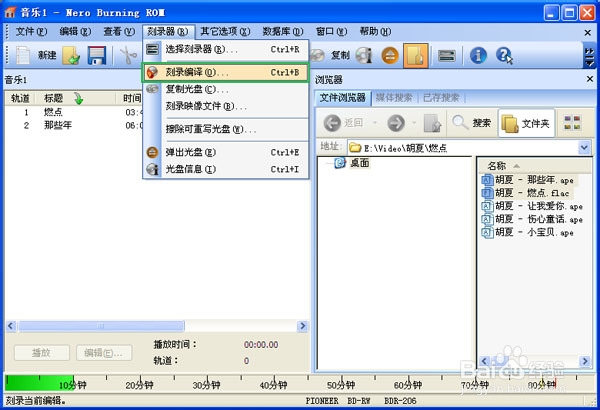Click the 轨道 column header
600x410 pixels.
click(x=20, y=98)
